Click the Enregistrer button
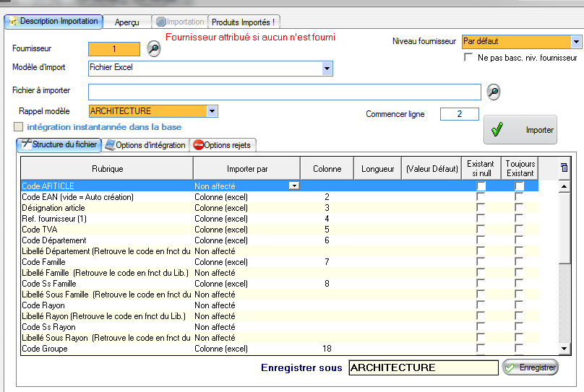Image resolution: width=584 pixels, height=392 pixels. coord(530,367)
